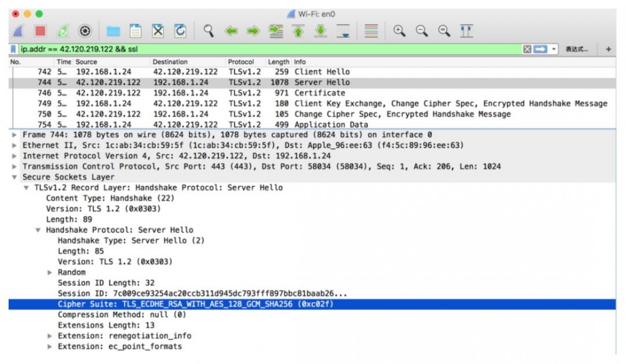Stop the running capture (red square)
The width and height of the screenshot is (626, 364).
point(40,31)
